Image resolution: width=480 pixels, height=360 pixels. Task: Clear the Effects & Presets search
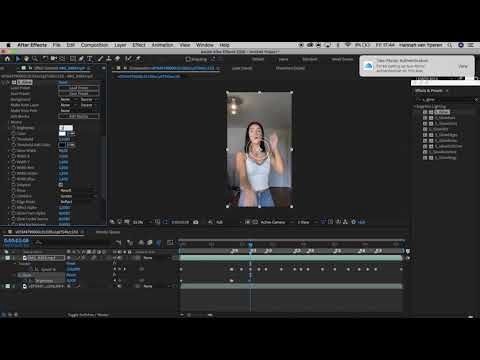click(x=476, y=100)
